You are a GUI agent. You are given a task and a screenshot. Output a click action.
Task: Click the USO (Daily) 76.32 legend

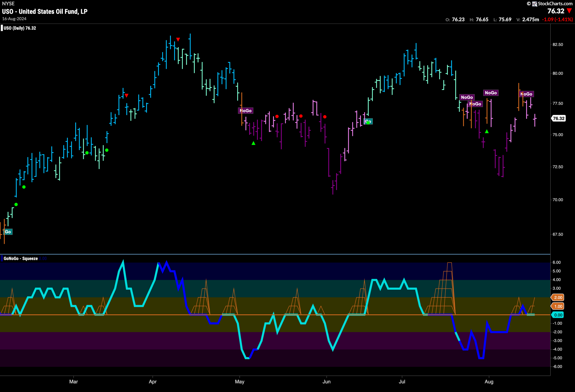coord(20,28)
